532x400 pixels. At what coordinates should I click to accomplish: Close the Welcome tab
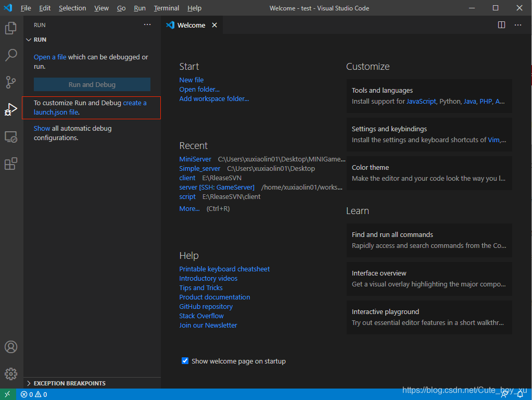(214, 25)
